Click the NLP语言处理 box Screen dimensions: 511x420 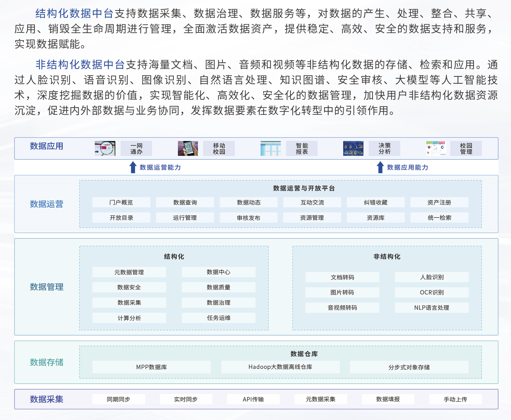pyautogui.click(x=431, y=308)
